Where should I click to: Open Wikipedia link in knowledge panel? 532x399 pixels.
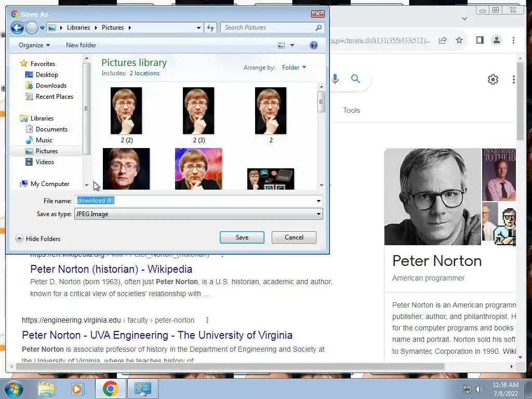[509, 351]
